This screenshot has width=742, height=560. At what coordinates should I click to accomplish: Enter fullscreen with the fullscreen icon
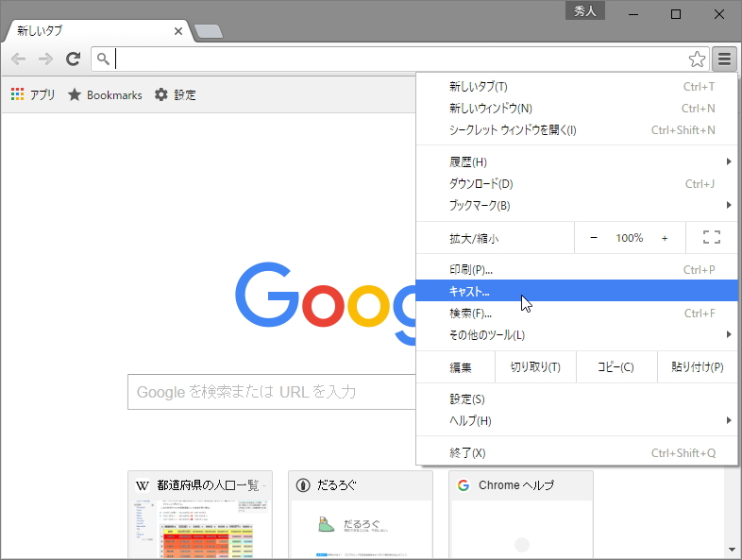[711, 237]
